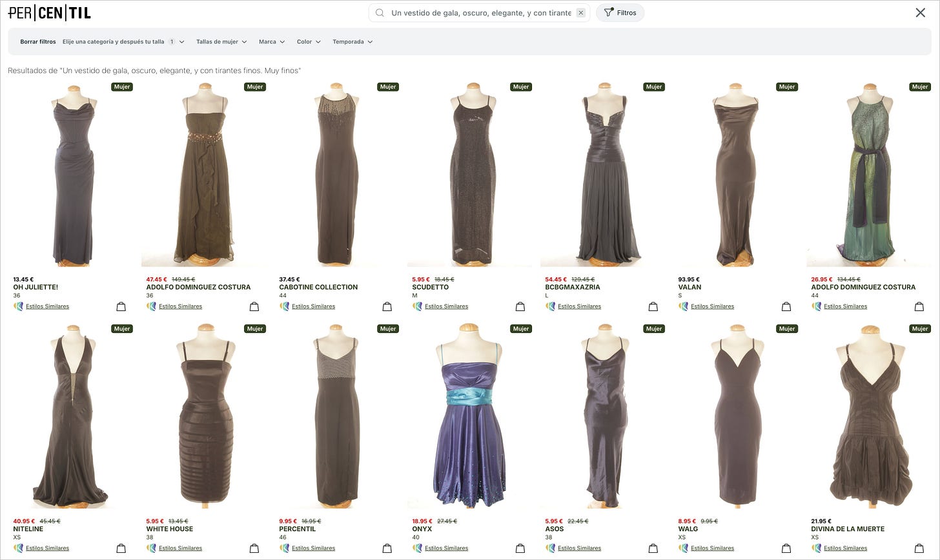Open the Filtros filter button
940x560 pixels.
point(620,13)
